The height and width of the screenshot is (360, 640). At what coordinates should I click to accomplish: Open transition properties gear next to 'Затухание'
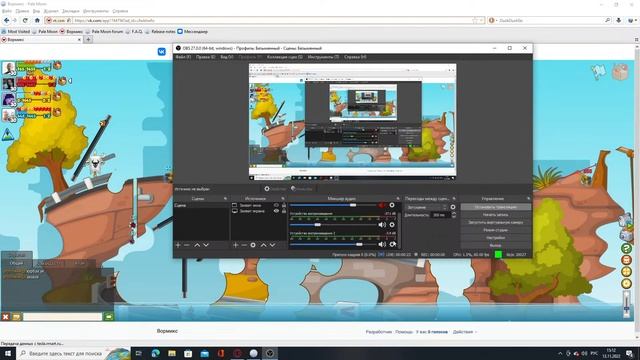(453, 207)
